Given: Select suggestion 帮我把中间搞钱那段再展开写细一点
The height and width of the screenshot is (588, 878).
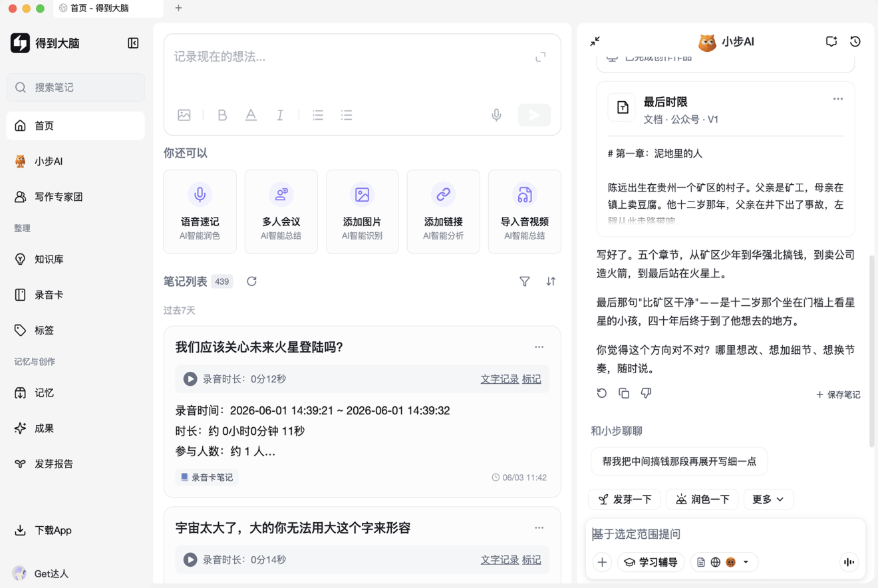Looking at the screenshot, I should 679,461.
